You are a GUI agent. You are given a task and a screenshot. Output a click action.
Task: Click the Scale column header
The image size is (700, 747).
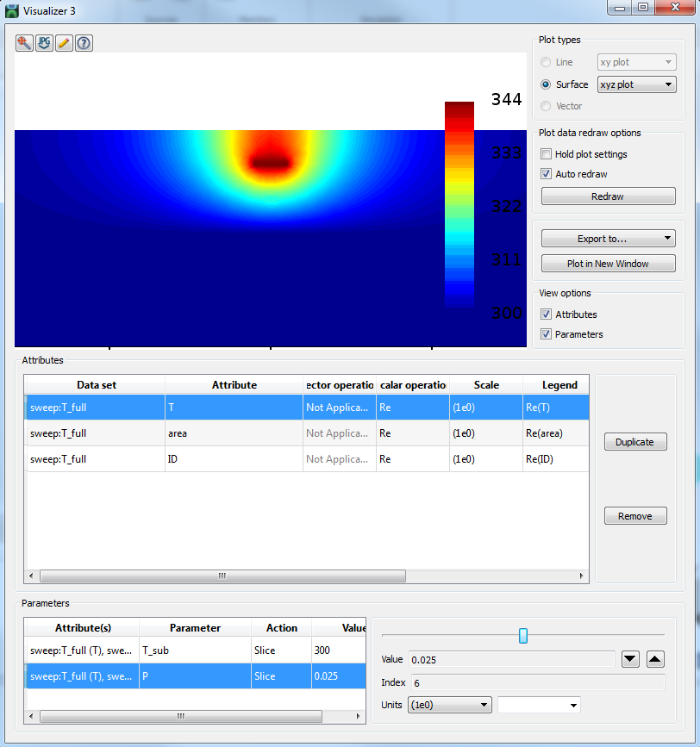[486, 385]
